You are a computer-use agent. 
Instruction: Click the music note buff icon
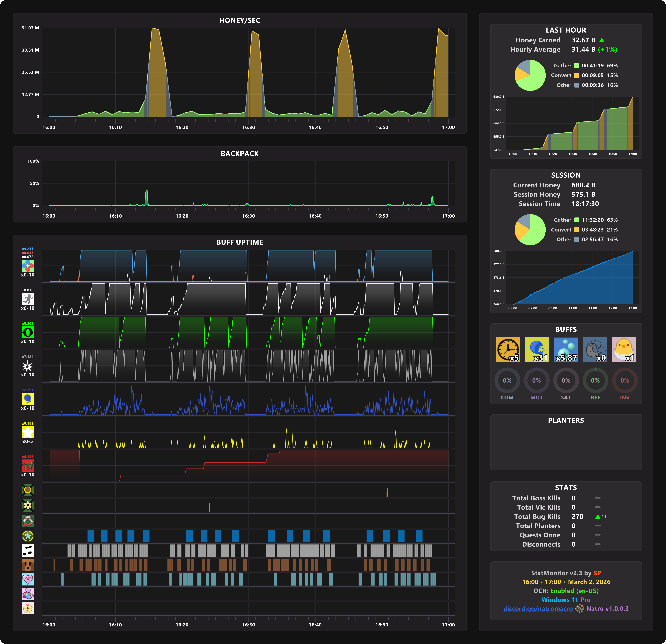28,550
